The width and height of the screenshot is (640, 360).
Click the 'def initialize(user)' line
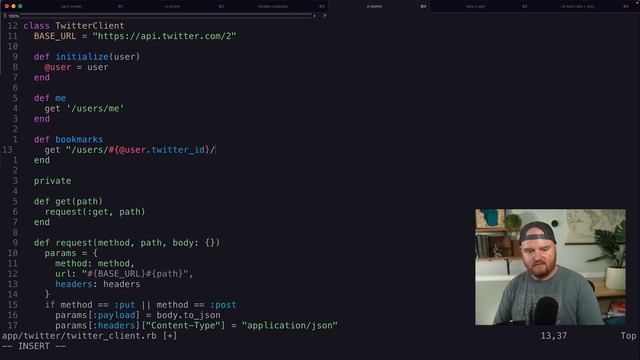87,57
